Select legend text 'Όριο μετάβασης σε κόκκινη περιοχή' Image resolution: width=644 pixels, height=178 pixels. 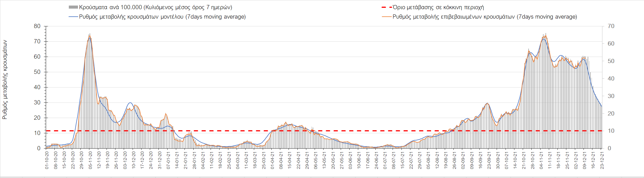tap(438, 7)
